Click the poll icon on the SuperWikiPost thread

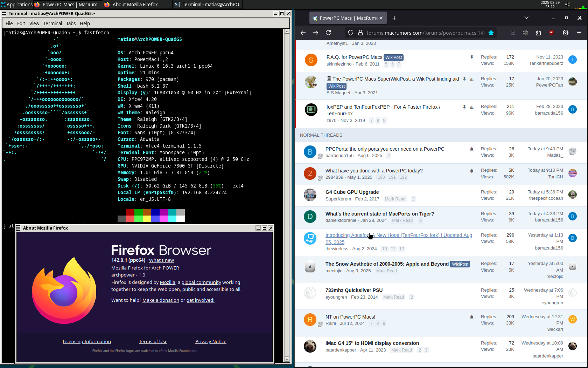(x=471, y=79)
